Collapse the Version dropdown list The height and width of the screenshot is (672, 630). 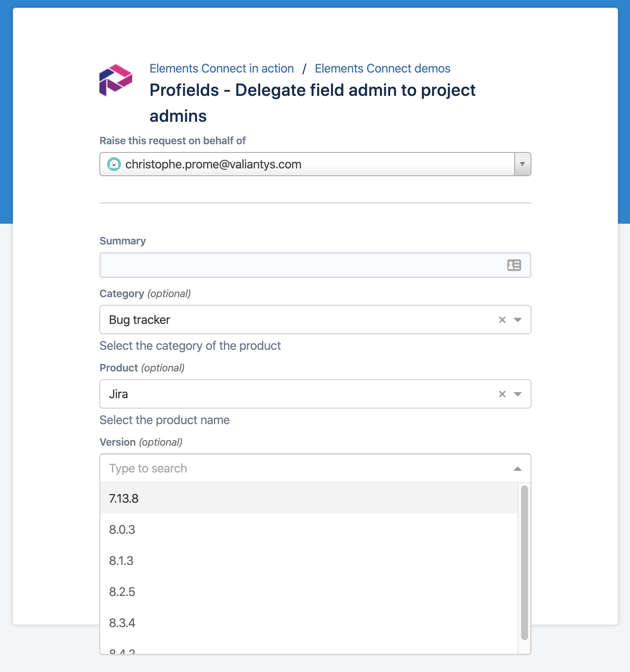(x=518, y=469)
